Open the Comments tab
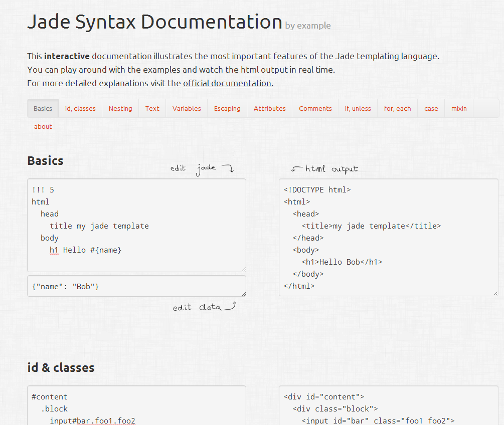The height and width of the screenshot is (425, 504). coord(315,108)
